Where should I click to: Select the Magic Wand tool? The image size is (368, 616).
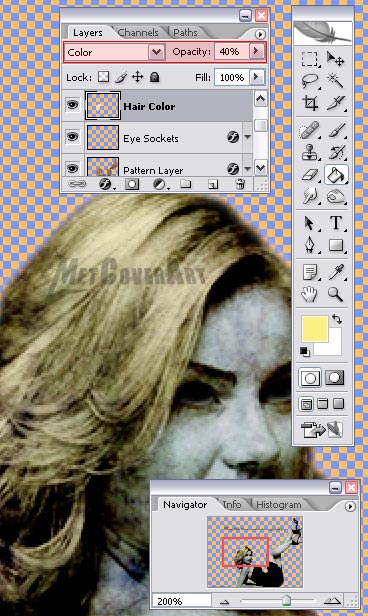click(x=335, y=81)
